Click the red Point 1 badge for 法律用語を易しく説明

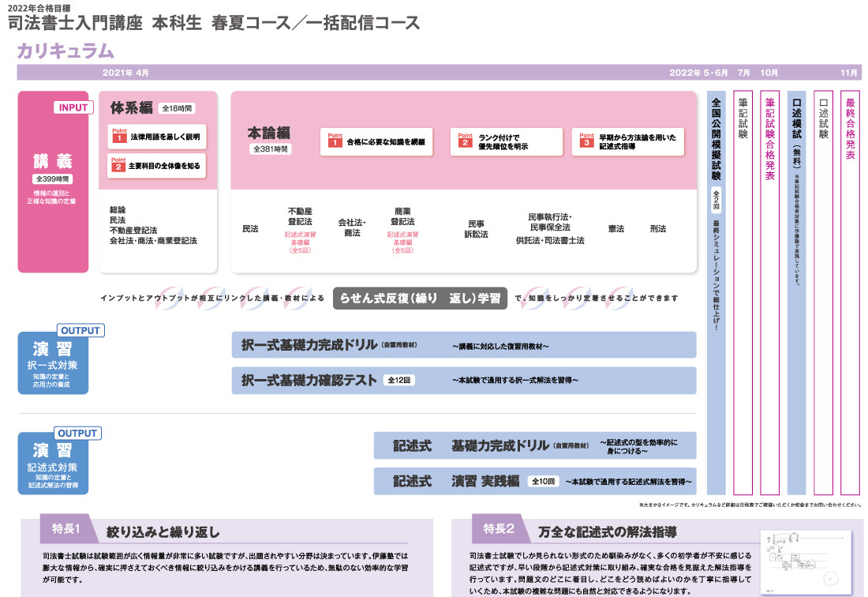click(x=120, y=137)
